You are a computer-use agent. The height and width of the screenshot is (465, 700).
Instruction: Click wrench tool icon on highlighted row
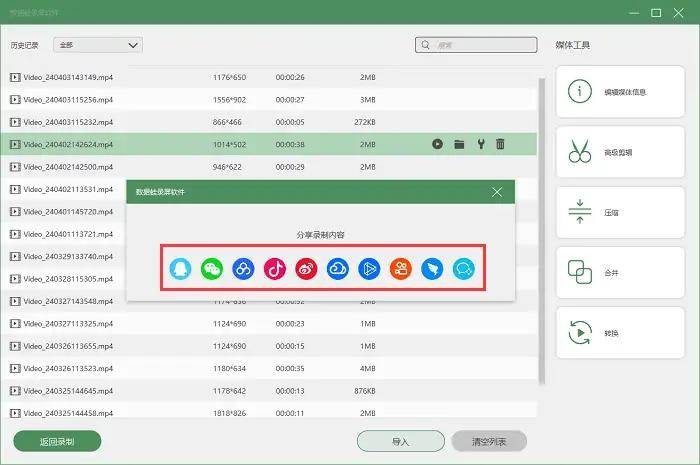[x=481, y=144]
